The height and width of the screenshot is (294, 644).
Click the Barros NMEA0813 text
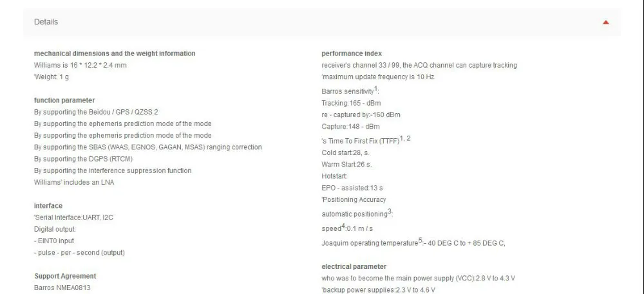coord(62,288)
